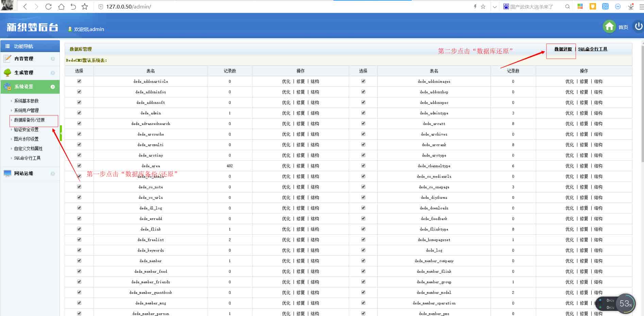
Task: Toggle the dede_flink table checkbox
Action: pos(79,229)
